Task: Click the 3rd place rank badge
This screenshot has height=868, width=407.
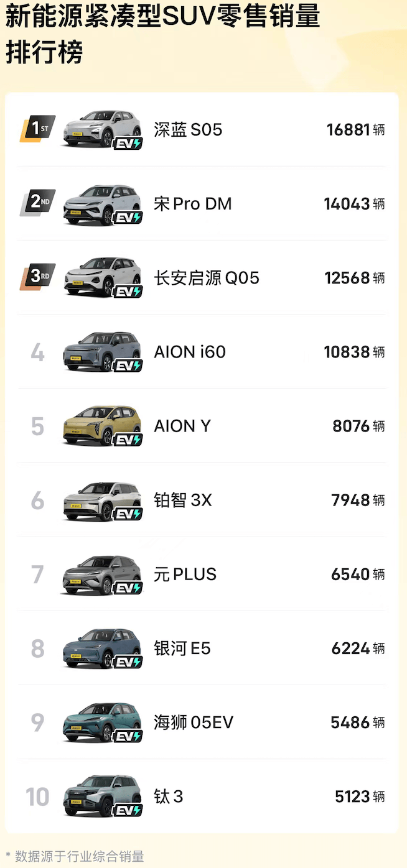Action: coord(38,277)
